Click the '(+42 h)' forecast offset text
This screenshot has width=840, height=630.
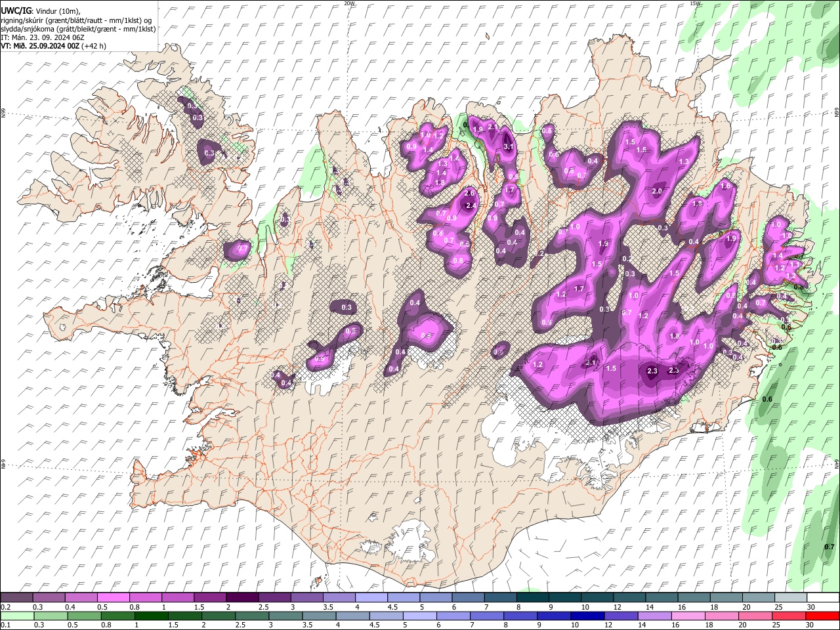(x=94, y=46)
